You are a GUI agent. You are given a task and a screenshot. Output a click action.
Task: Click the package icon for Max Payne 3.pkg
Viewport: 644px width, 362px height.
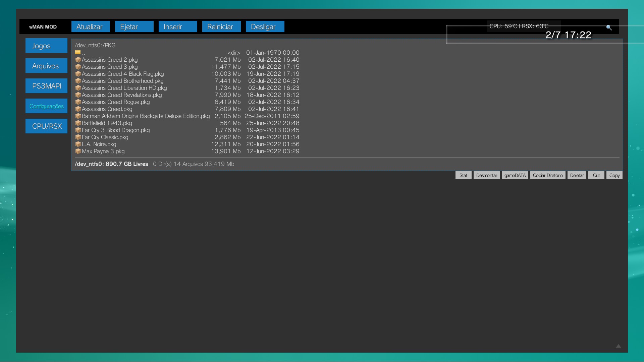click(x=78, y=152)
